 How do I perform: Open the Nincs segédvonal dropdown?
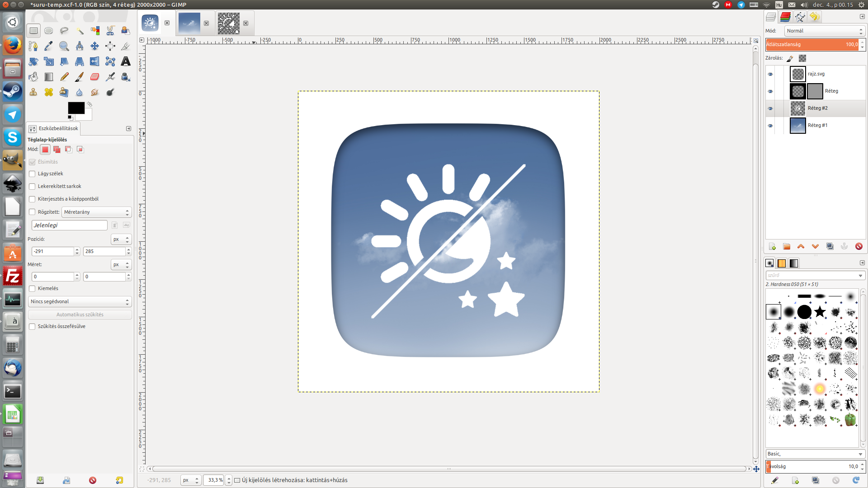click(x=80, y=301)
